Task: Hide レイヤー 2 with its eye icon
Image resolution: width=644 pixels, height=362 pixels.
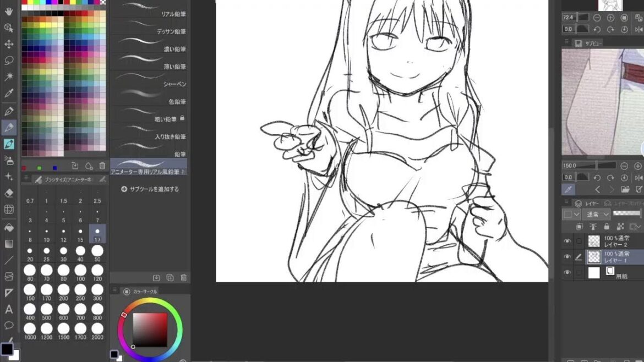Action: click(567, 241)
